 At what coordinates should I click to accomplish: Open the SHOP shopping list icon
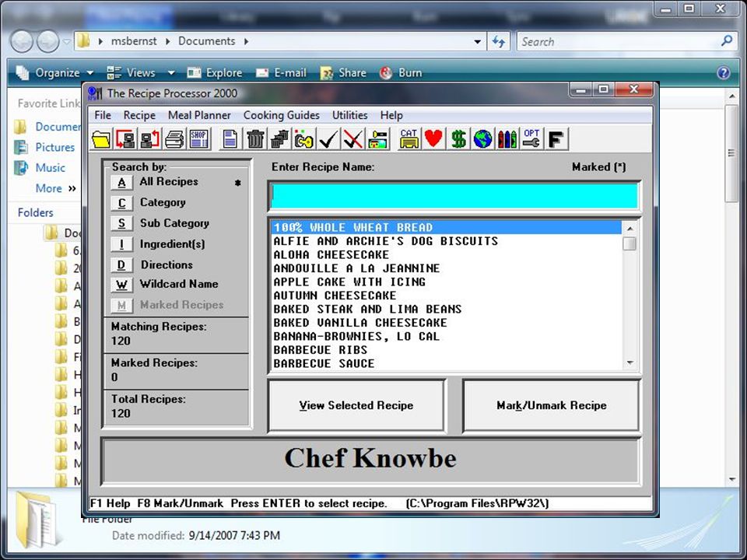(x=198, y=139)
